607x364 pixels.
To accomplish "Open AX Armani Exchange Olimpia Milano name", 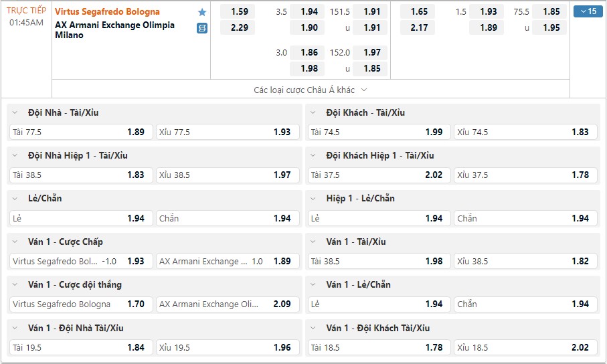I will [x=114, y=30].
